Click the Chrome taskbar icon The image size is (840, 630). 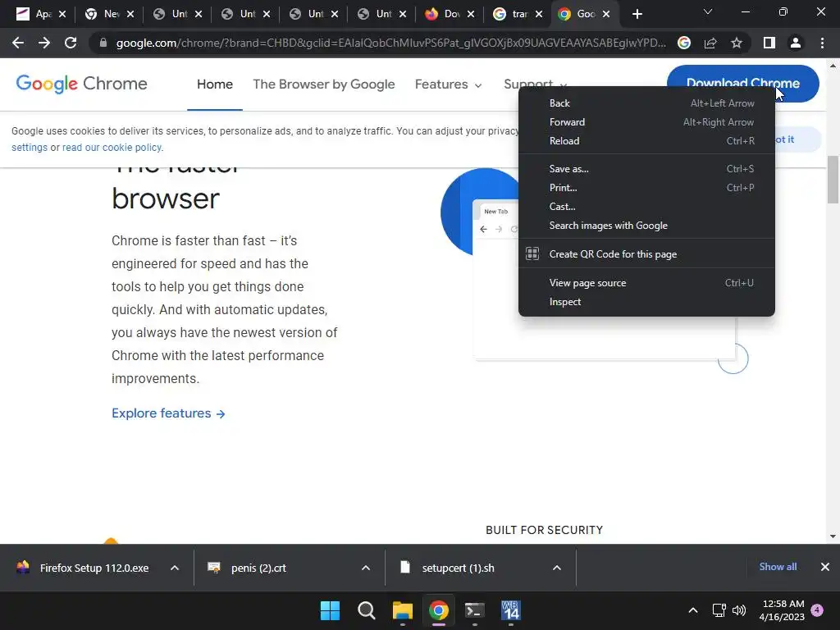coord(439,610)
